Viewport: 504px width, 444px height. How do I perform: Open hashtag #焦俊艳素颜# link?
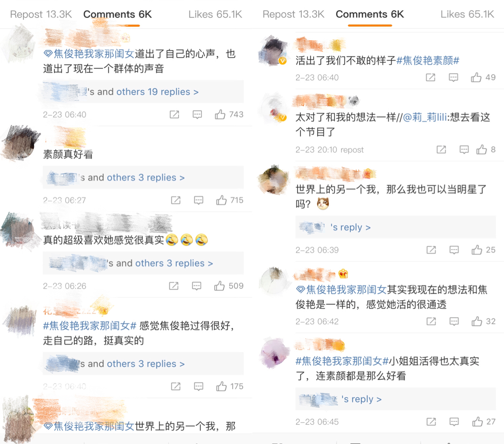(x=428, y=61)
